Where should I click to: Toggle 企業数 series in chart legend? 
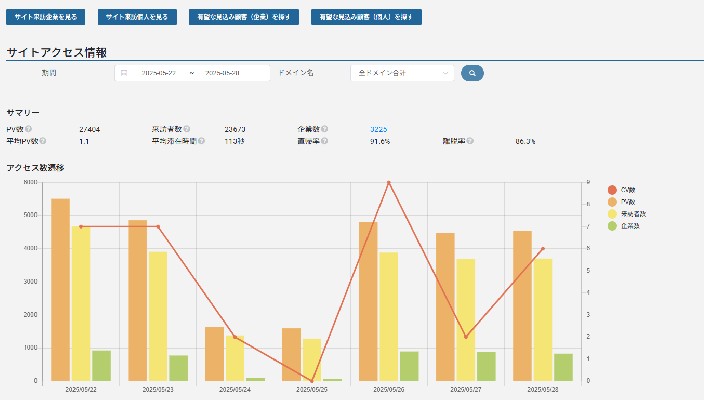click(627, 226)
